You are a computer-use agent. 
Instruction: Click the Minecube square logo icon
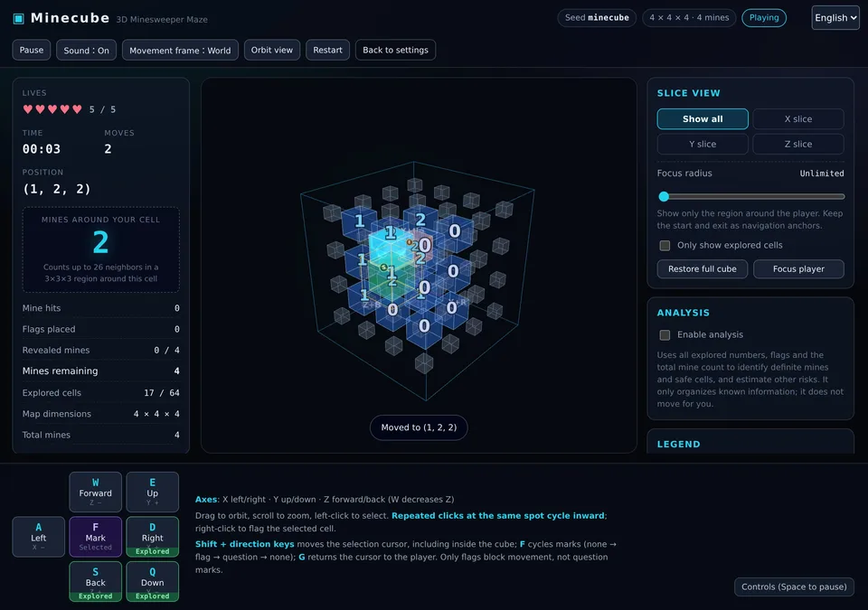(x=19, y=19)
